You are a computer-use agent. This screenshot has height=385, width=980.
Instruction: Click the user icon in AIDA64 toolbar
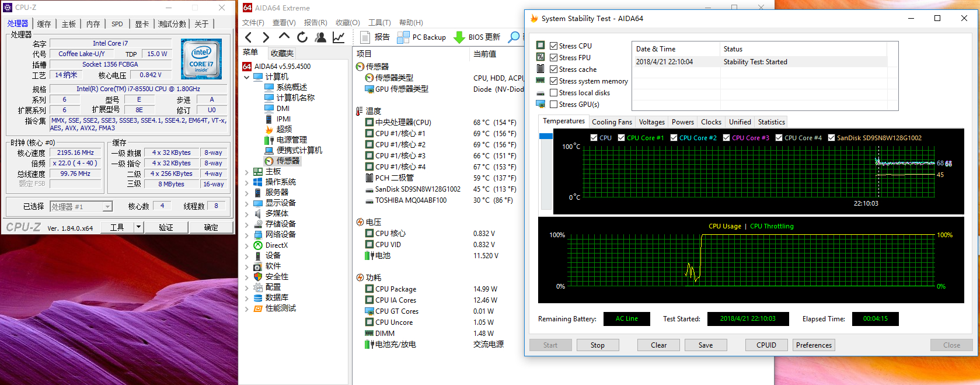pyautogui.click(x=320, y=37)
